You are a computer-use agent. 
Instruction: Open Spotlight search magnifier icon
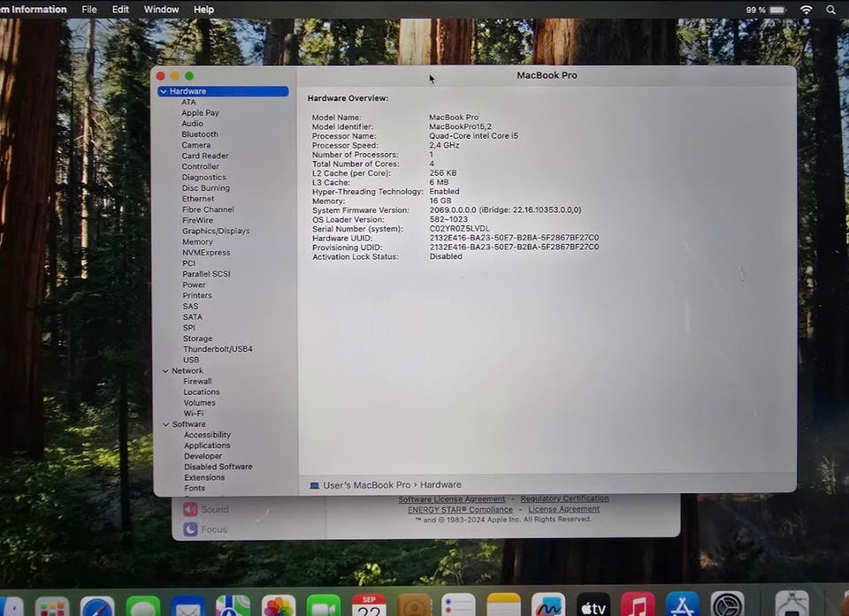click(x=831, y=10)
